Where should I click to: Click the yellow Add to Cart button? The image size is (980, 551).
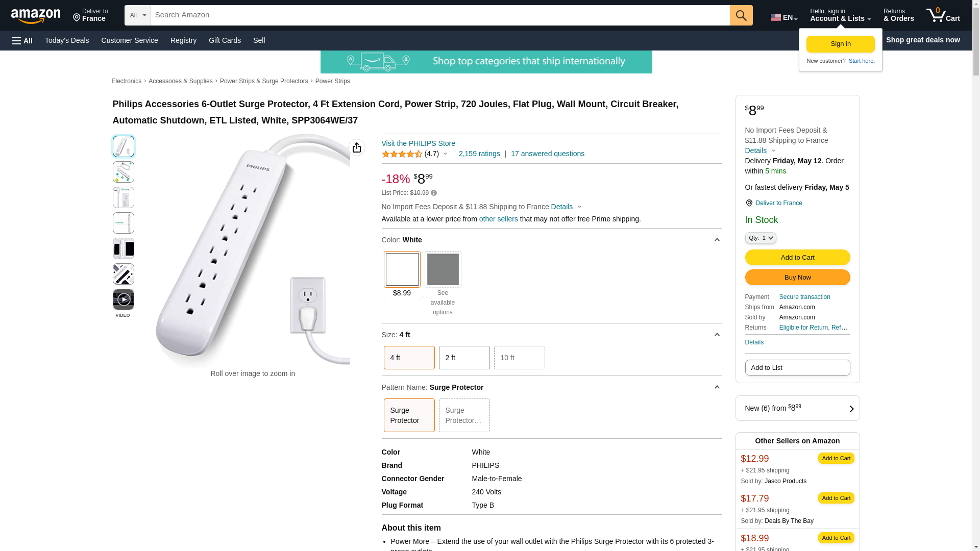(797, 258)
